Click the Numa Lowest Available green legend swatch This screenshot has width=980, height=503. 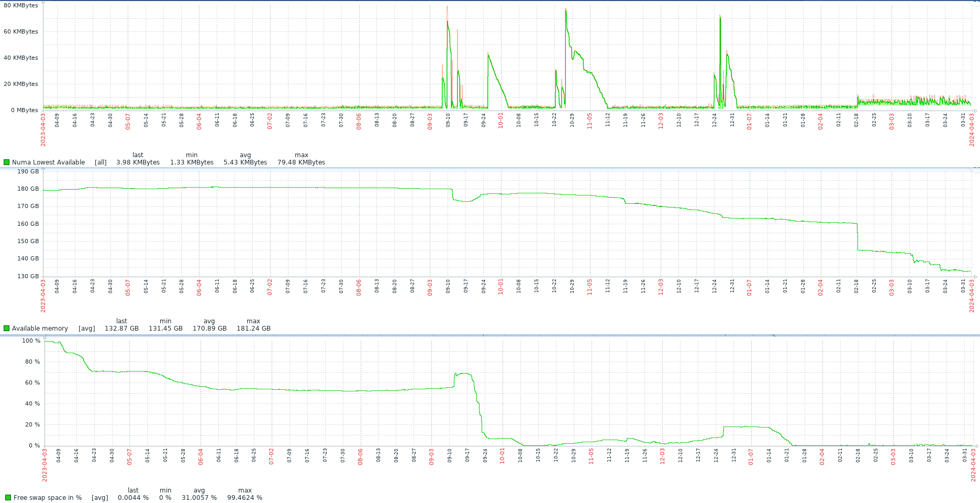click(7, 162)
